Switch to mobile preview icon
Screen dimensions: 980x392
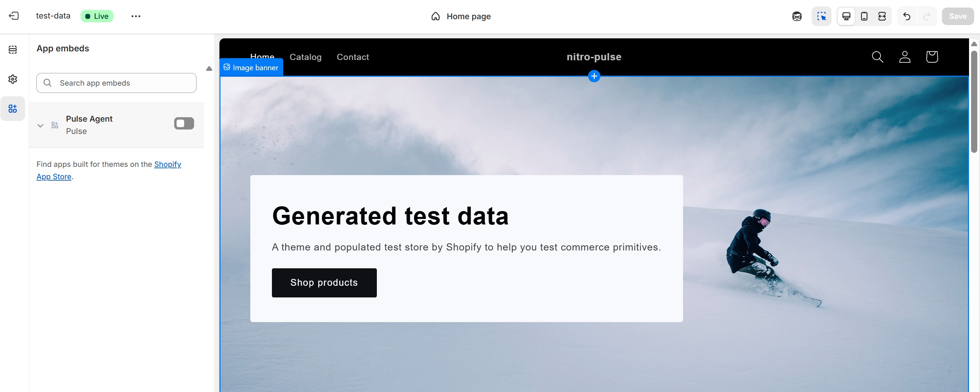click(x=864, y=16)
